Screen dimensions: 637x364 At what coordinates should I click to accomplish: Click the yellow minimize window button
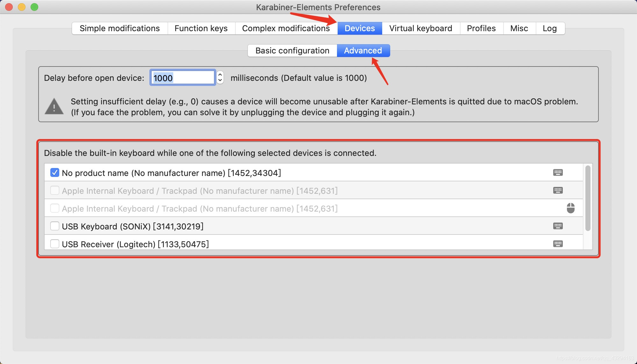[x=22, y=7]
